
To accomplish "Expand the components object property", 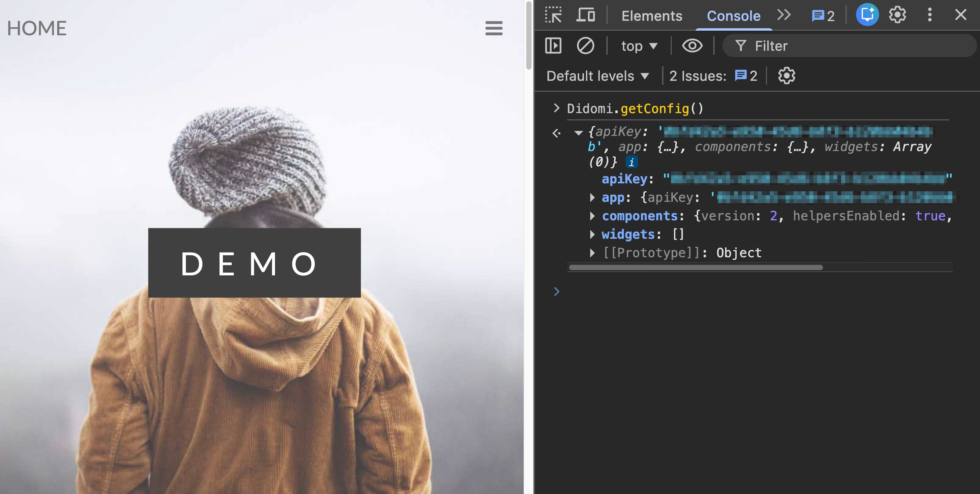I will click(x=592, y=216).
